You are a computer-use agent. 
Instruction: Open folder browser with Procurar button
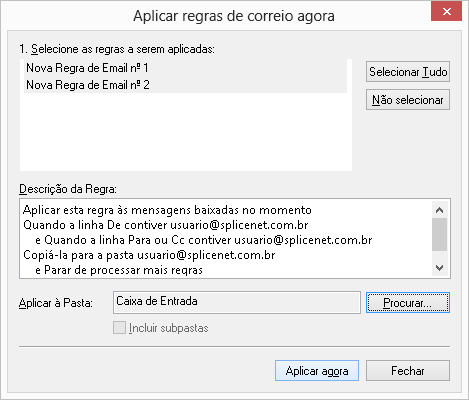pyautogui.click(x=408, y=303)
